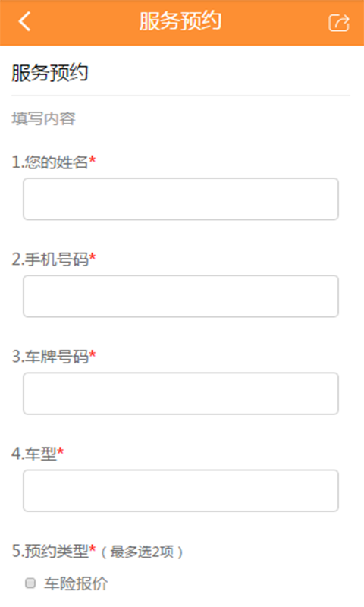Image resolution: width=364 pixels, height=607 pixels.
Task: Click the 2.手机号码 field label
Action: (50, 259)
